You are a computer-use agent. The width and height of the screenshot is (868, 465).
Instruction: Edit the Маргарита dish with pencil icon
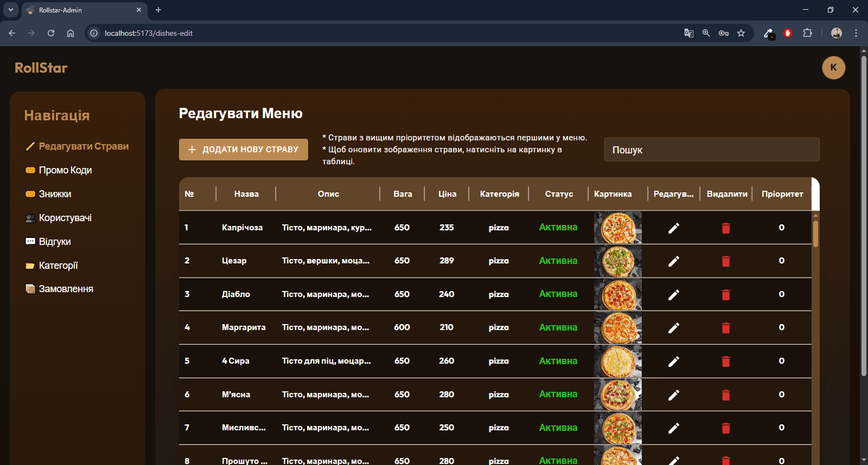pyautogui.click(x=674, y=328)
